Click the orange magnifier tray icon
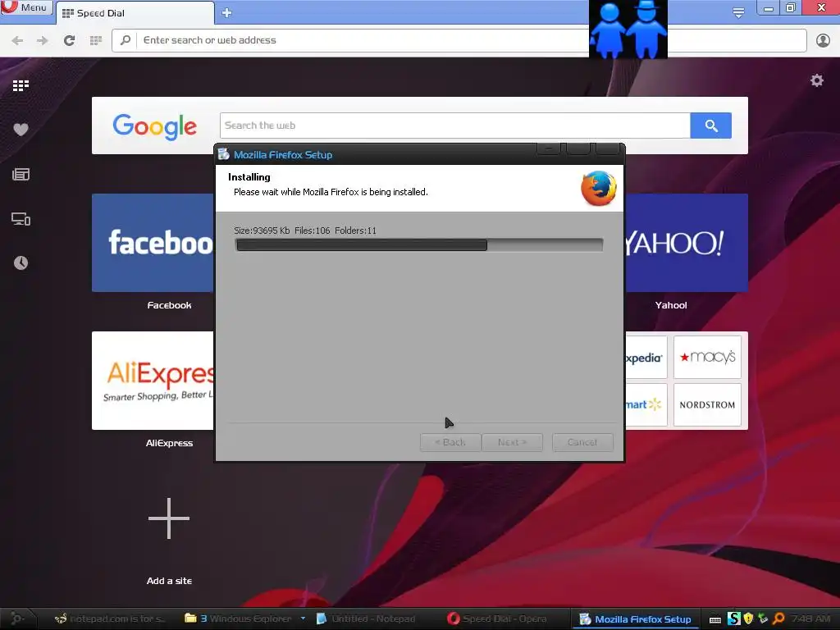Viewport: 840px width, 630px height. click(x=779, y=619)
